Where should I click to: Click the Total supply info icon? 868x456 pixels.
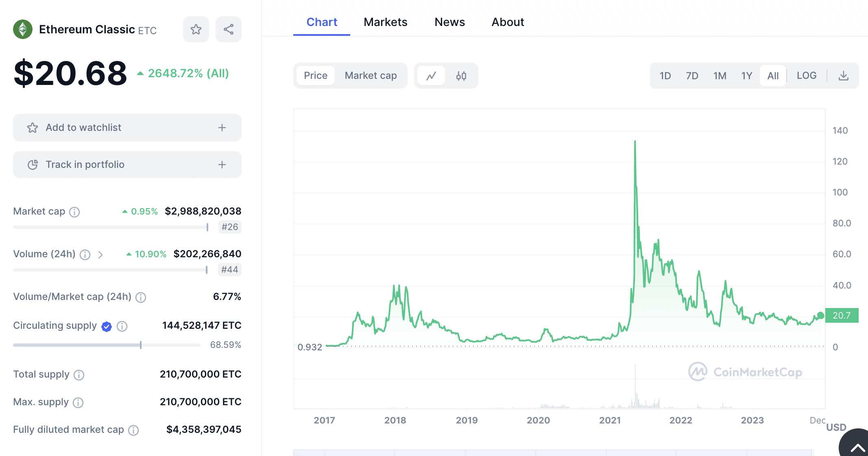coord(79,375)
